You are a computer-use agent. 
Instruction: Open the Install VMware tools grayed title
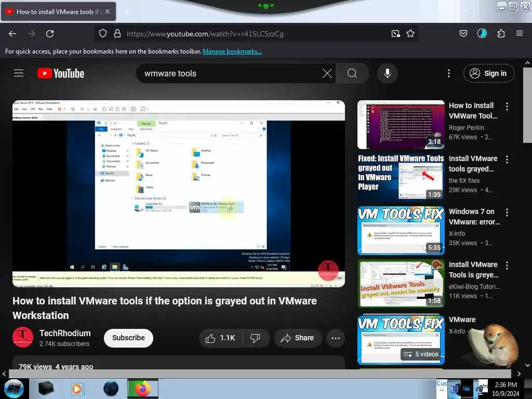(x=473, y=164)
